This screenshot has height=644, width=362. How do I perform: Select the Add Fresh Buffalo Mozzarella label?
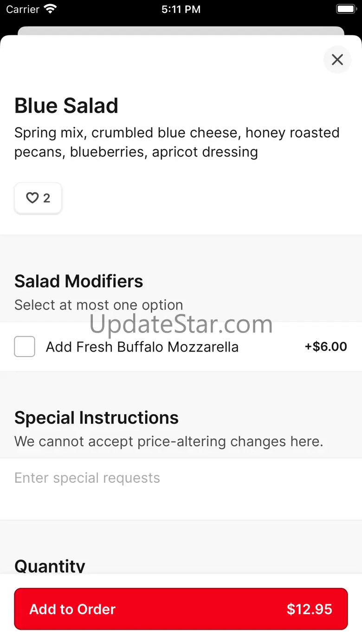(142, 347)
